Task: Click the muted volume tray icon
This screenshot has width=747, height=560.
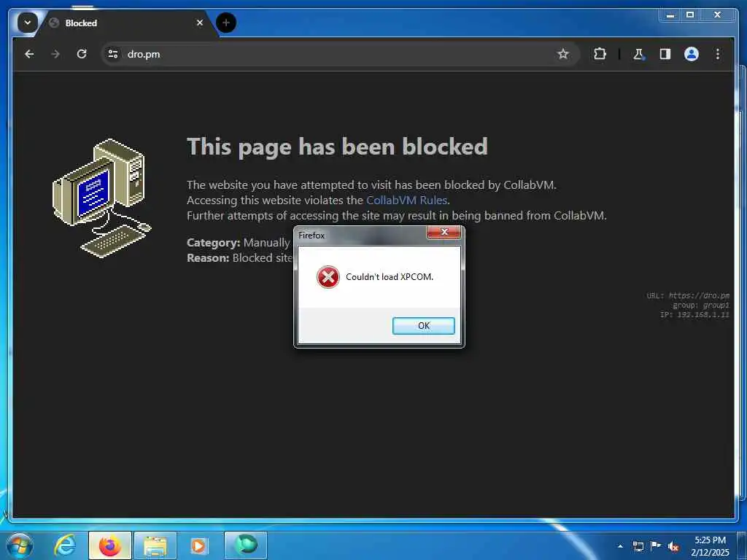Action: point(673,547)
